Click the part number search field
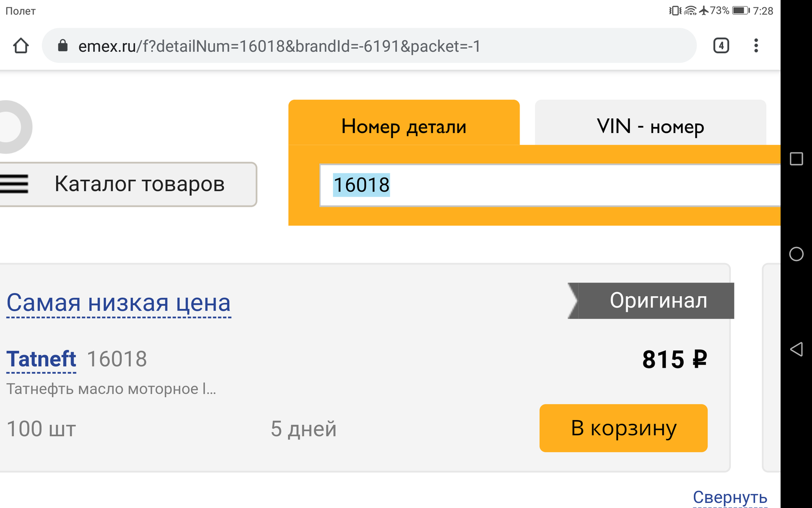Image resolution: width=812 pixels, height=508 pixels. 550,185
